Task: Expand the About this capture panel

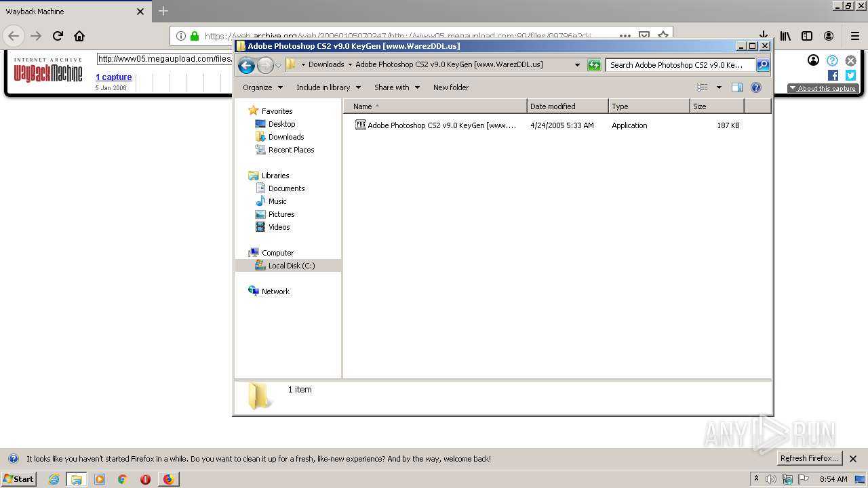Action: point(823,88)
